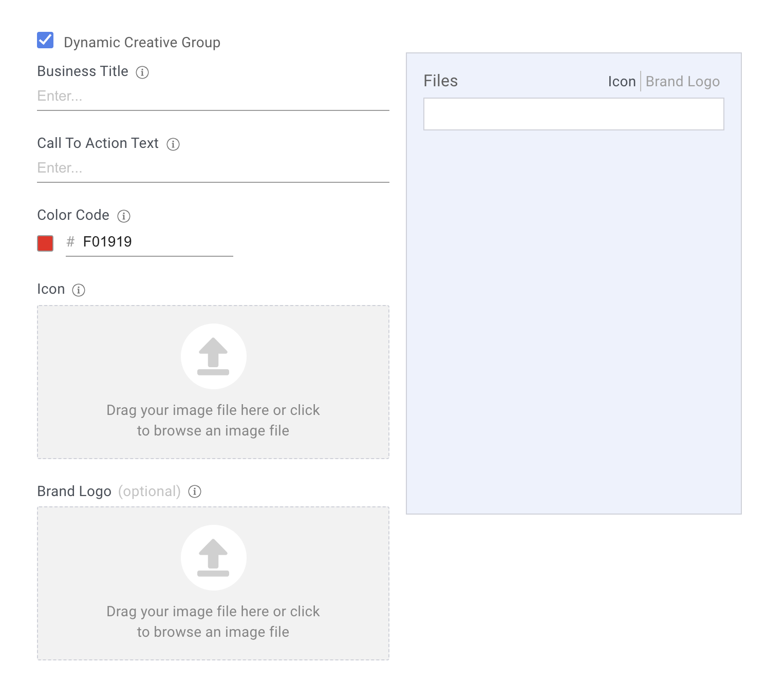Click the info icon beside the Icon label
The width and height of the screenshot is (784, 683).
[x=79, y=290]
